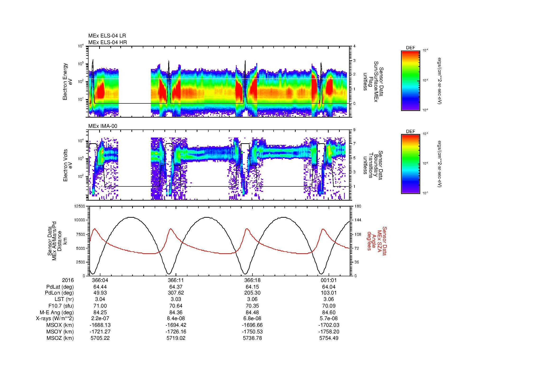Click the 'Electron Volts eV' axis label

click(x=67, y=166)
